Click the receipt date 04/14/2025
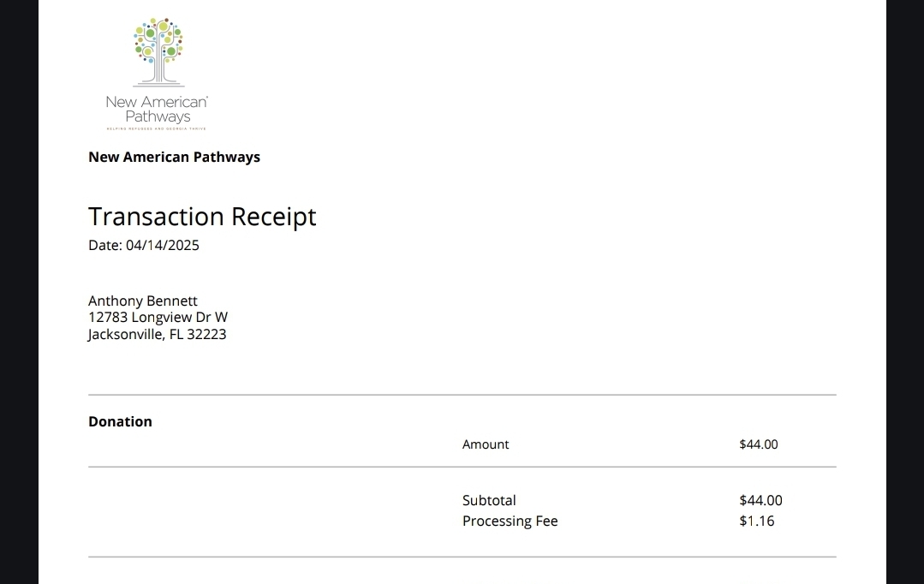Viewport: 924px width, 584px height. pos(163,246)
